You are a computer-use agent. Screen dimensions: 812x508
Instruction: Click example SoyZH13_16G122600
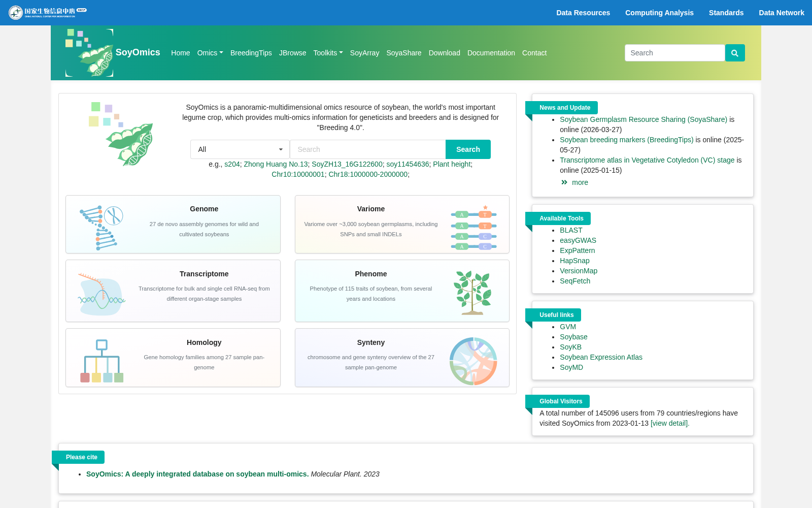click(347, 164)
